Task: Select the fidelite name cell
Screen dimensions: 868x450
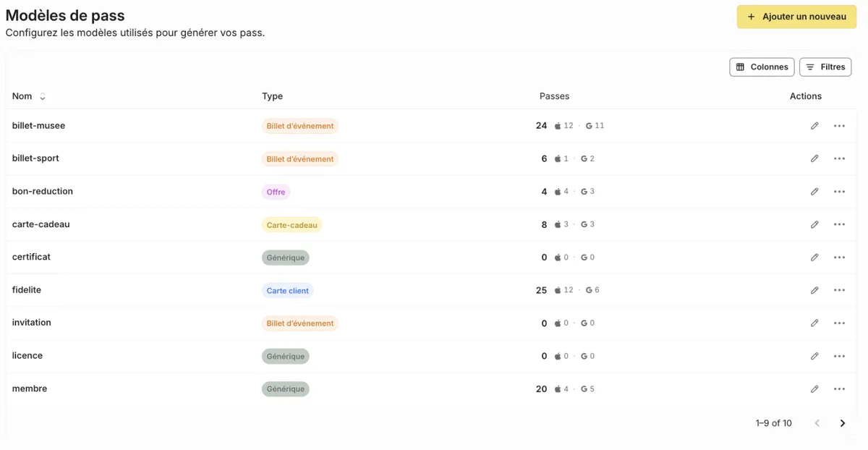Action: (27, 290)
